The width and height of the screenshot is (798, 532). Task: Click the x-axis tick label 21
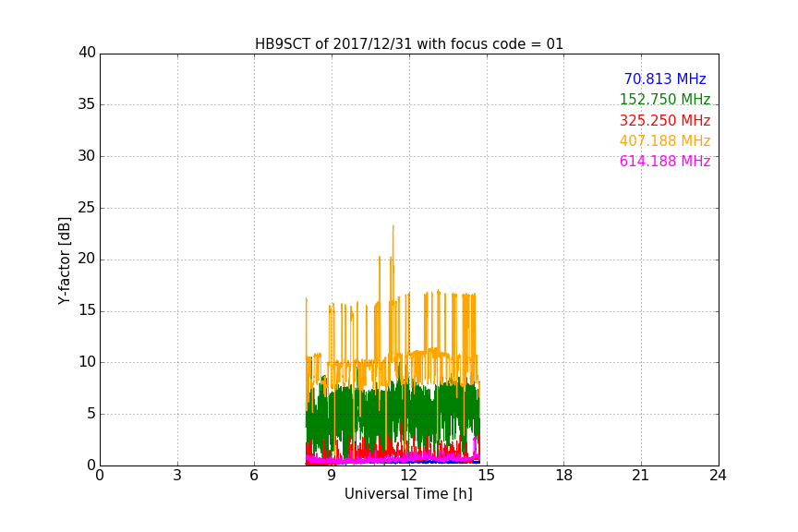coord(641,476)
